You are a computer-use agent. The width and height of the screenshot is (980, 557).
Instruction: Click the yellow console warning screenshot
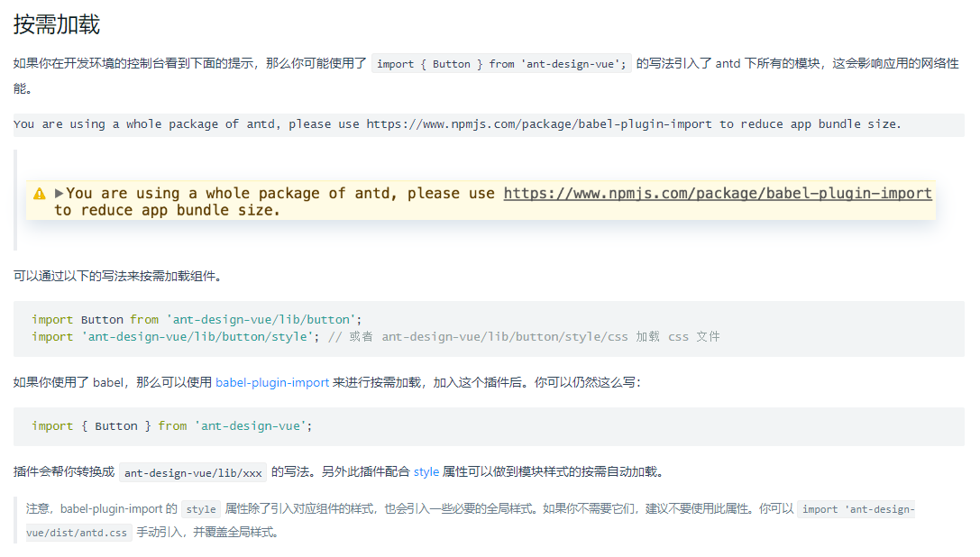pos(481,200)
